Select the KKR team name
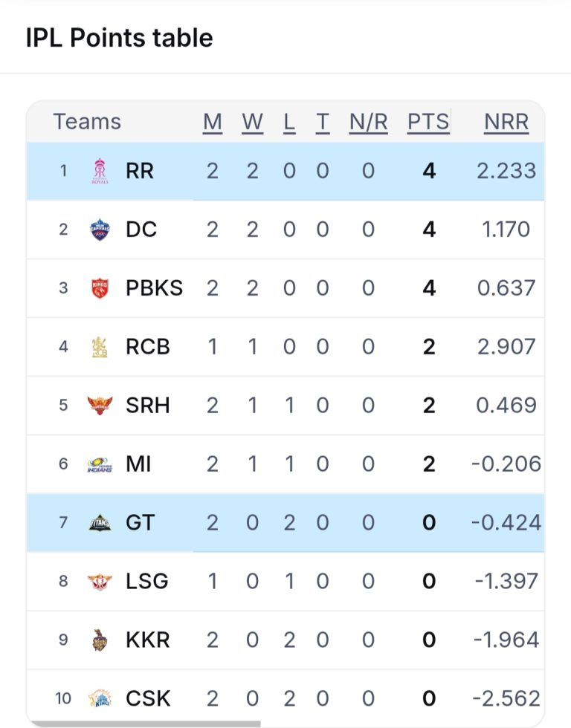This screenshot has height=728, width=571. coord(147,640)
